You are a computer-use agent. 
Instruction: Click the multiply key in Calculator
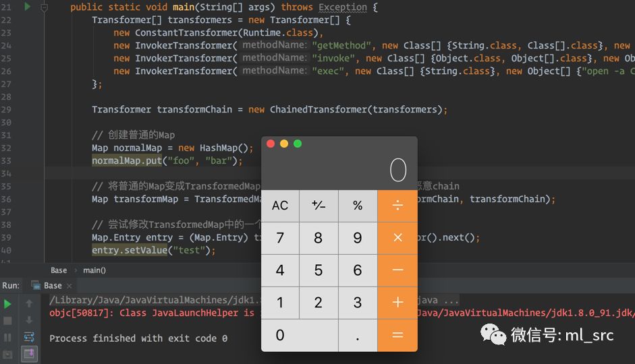point(397,238)
